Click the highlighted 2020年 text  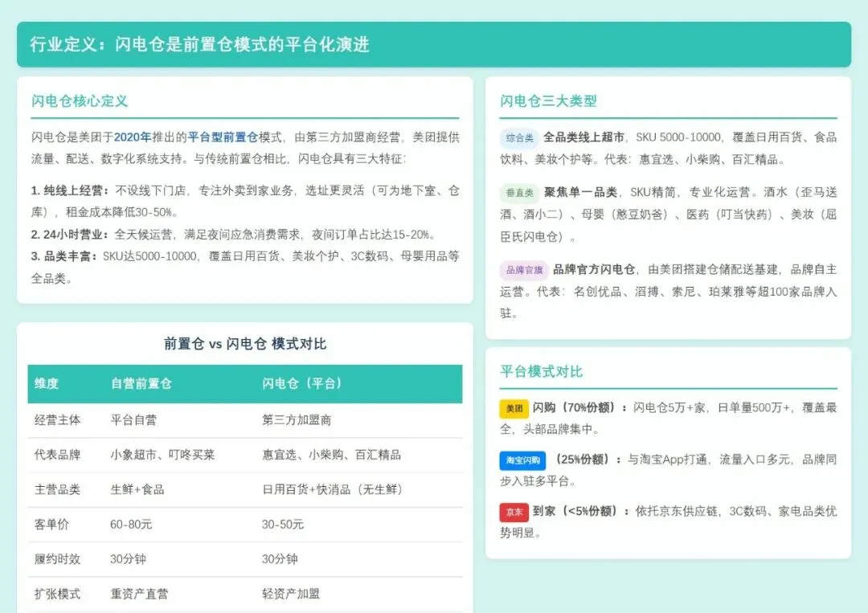(x=133, y=137)
